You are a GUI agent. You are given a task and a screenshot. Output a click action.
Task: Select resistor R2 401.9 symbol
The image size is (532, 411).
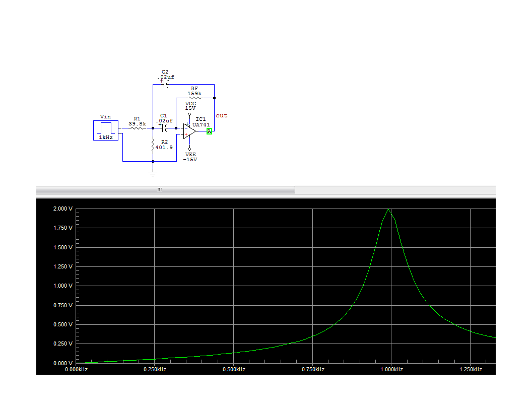point(153,146)
